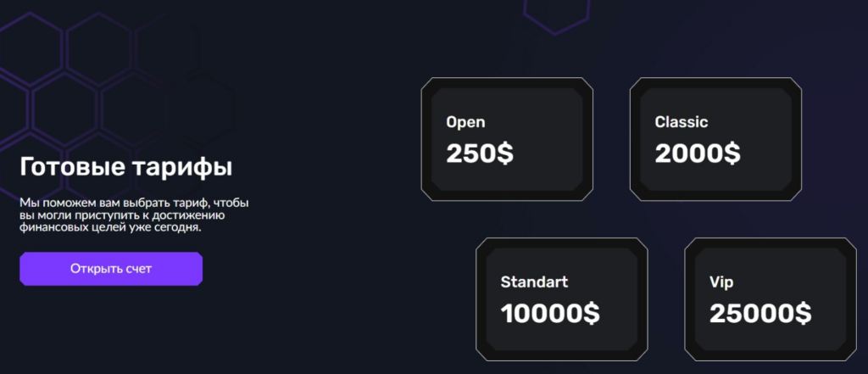Click the "Standart" tariff title
Image resolution: width=868 pixels, height=374 pixels.
[534, 282]
